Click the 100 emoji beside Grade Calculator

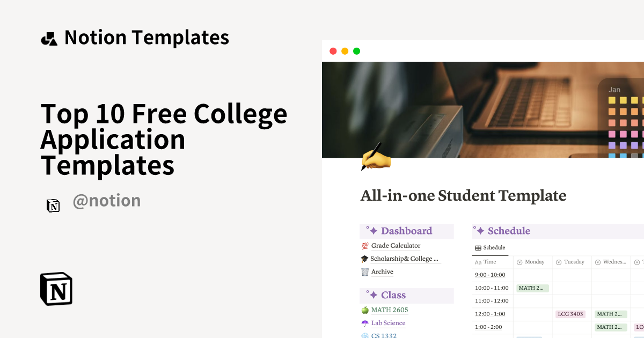(x=365, y=246)
